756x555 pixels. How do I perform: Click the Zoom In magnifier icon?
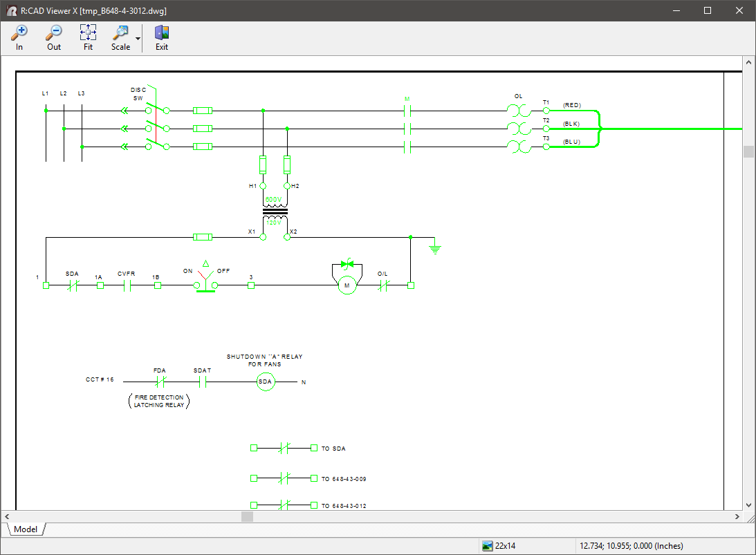[19, 32]
